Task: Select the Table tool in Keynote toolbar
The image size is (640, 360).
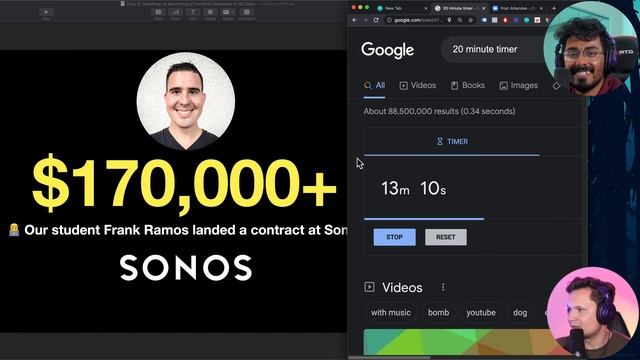Action: [x=158, y=13]
